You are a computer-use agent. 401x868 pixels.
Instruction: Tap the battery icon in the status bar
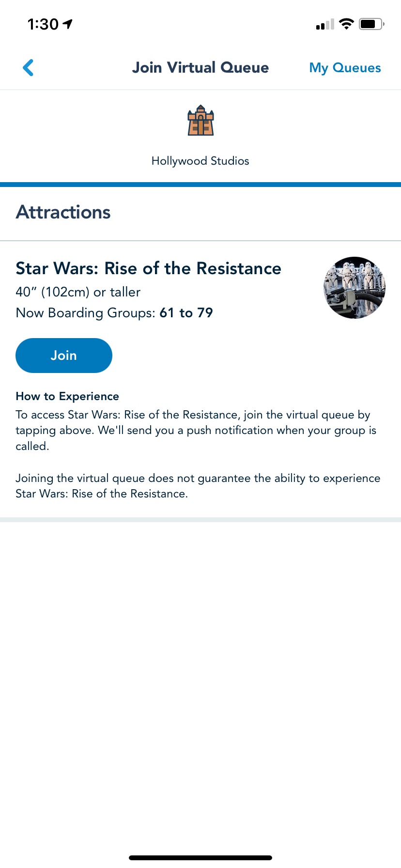[371, 24]
